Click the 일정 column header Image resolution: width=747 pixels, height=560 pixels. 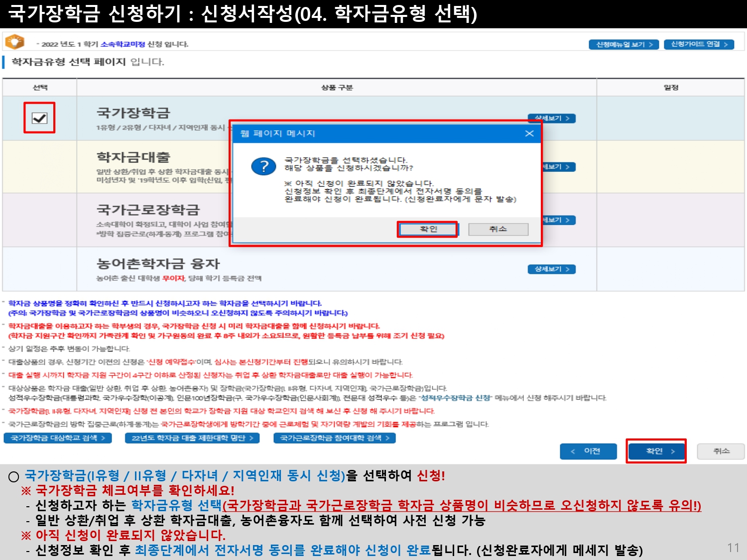(x=671, y=88)
